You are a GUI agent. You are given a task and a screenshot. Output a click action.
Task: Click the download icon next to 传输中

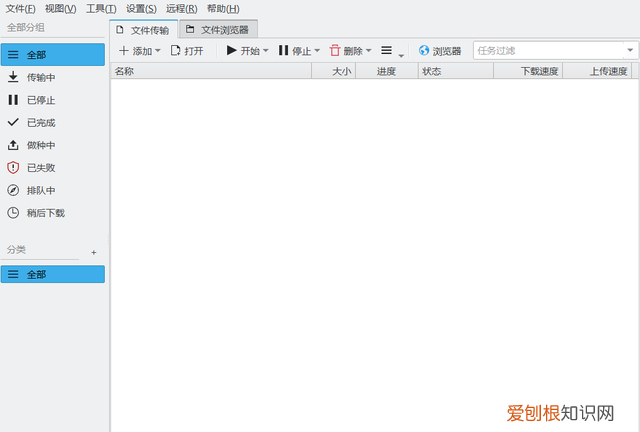(13, 77)
